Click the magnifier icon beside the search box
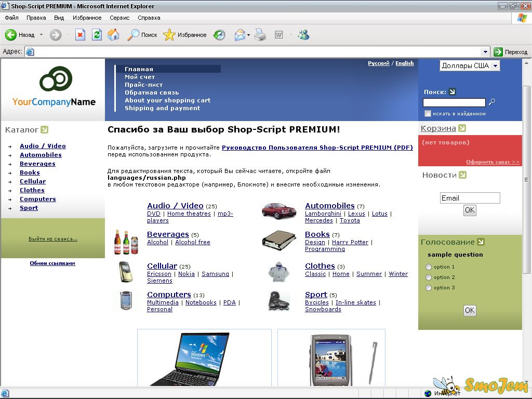532x399 pixels. (x=492, y=101)
